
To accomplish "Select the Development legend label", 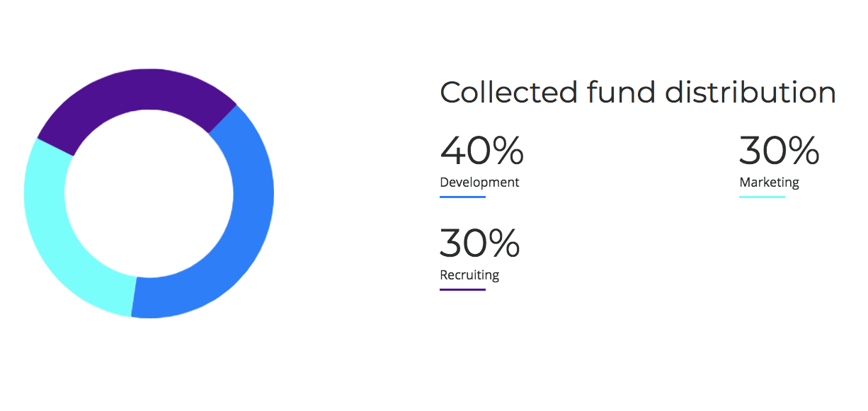I will (479, 183).
